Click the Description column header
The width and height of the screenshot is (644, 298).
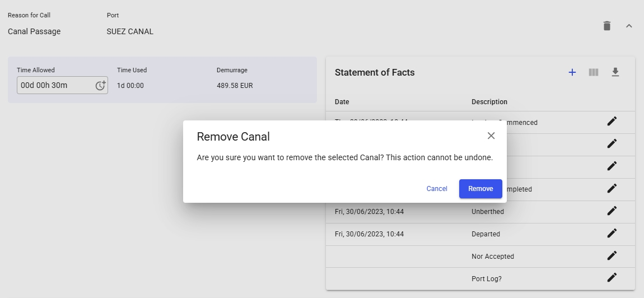[x=489, y=102]
